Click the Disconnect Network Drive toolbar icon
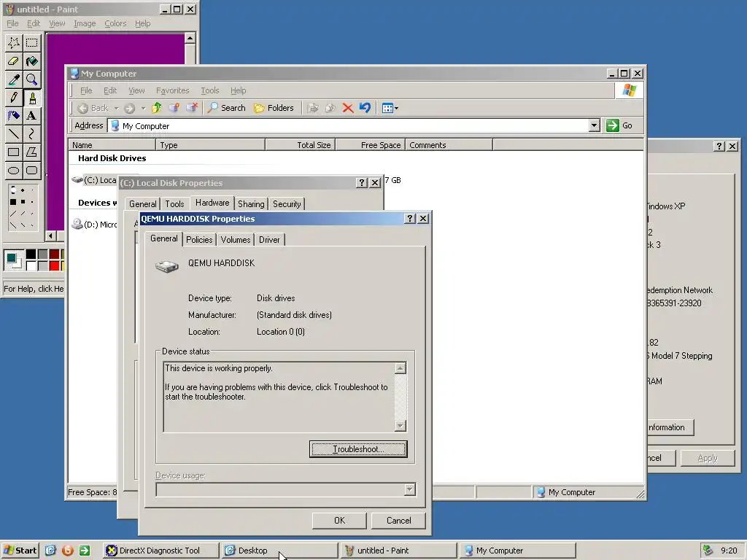Screen dimensions: 747x560 point(192,108)
